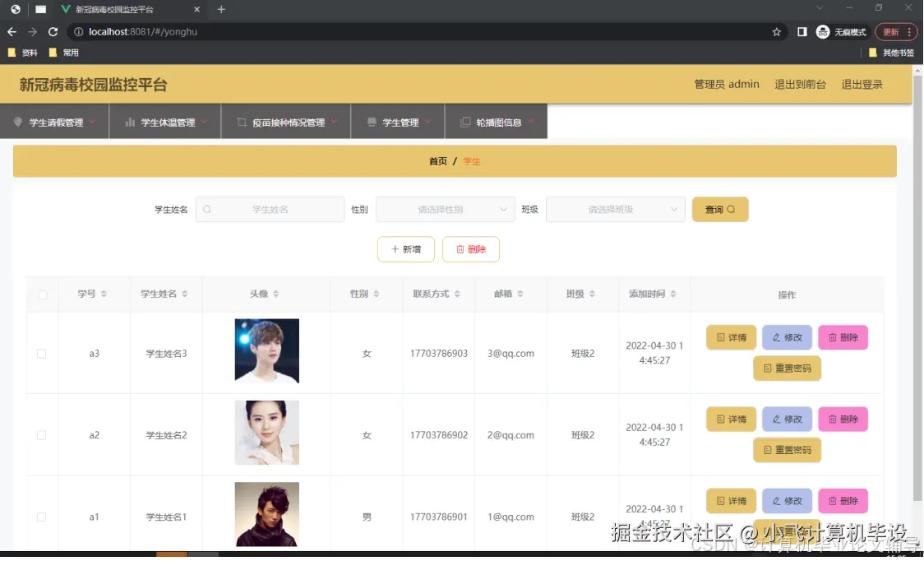
Task: Sort by 头像 column sort arrows
Action: pos(275,294)
